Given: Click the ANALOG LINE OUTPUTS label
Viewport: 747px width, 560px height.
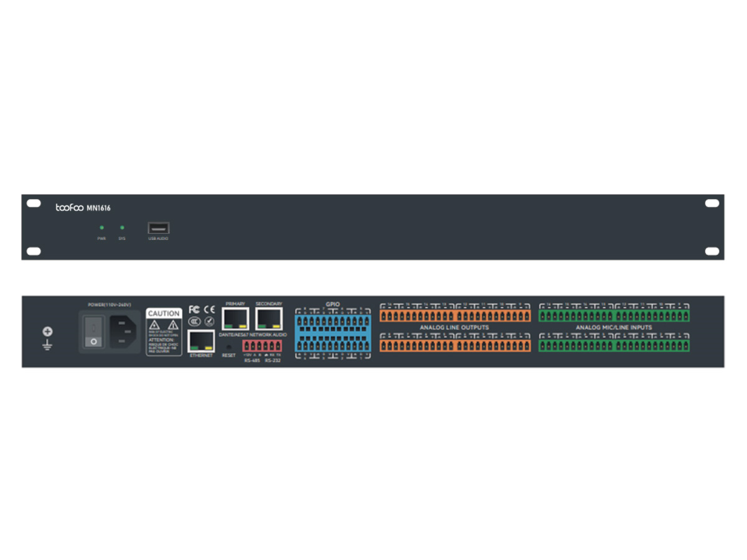Looking at the screenshot, I should pyautogui.click(x=454, y=327).
